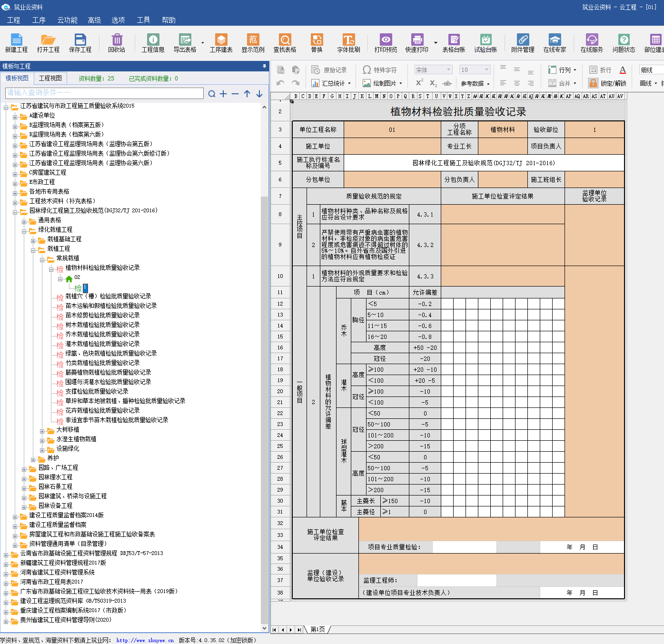664x644 pixels.
Task: Open the 工序建表 tool
Action: click(221, 43)
